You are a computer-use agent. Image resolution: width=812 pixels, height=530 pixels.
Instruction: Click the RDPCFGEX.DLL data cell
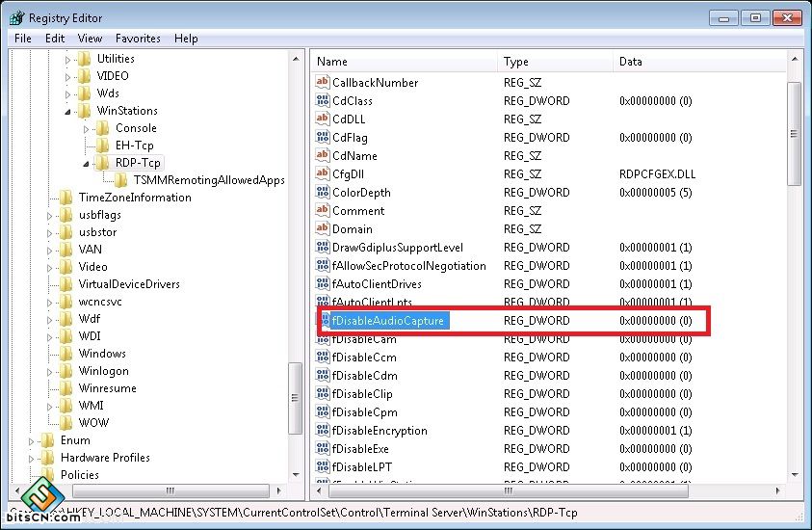pyautogui.click(x=657, y=174)
